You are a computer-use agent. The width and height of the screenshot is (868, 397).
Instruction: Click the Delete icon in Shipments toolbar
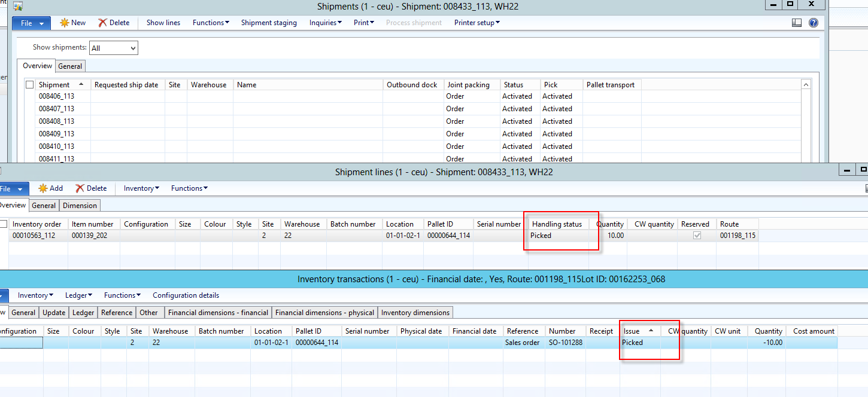click(x=103, y=23)
